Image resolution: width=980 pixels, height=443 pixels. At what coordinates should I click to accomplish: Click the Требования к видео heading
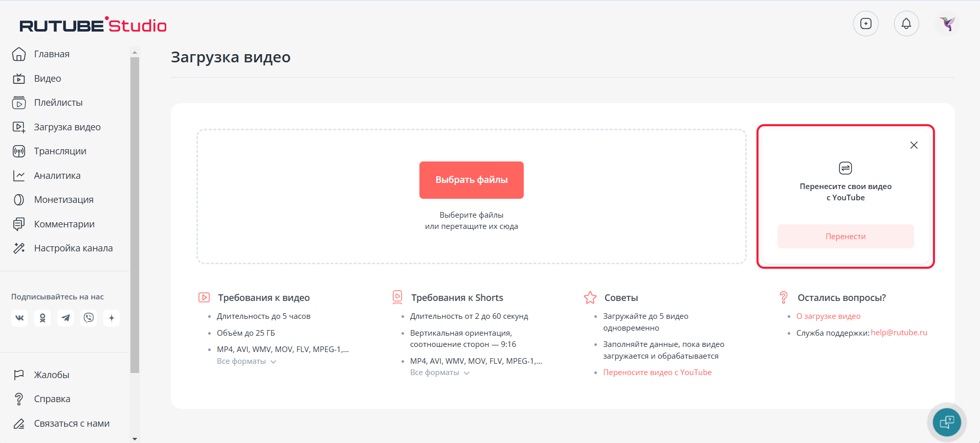click(264, 298)
